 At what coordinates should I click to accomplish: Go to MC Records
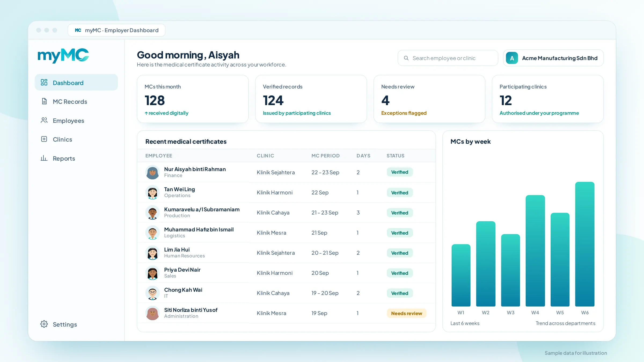pos(76,101)
